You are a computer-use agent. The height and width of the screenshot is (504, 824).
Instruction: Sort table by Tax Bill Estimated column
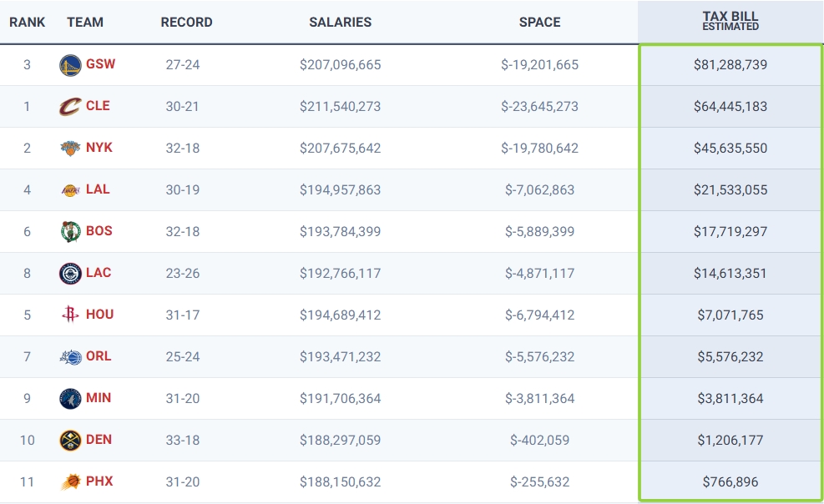point(730,22)
